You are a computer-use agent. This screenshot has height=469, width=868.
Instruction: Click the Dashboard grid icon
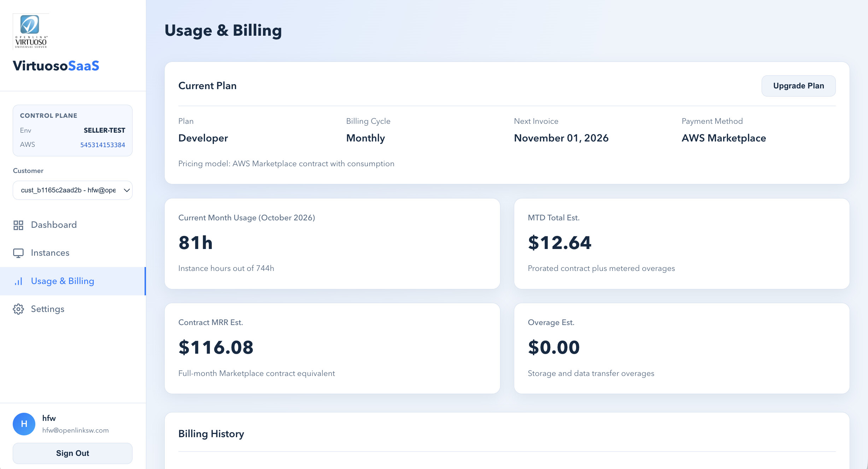click(x=18, y=225)
